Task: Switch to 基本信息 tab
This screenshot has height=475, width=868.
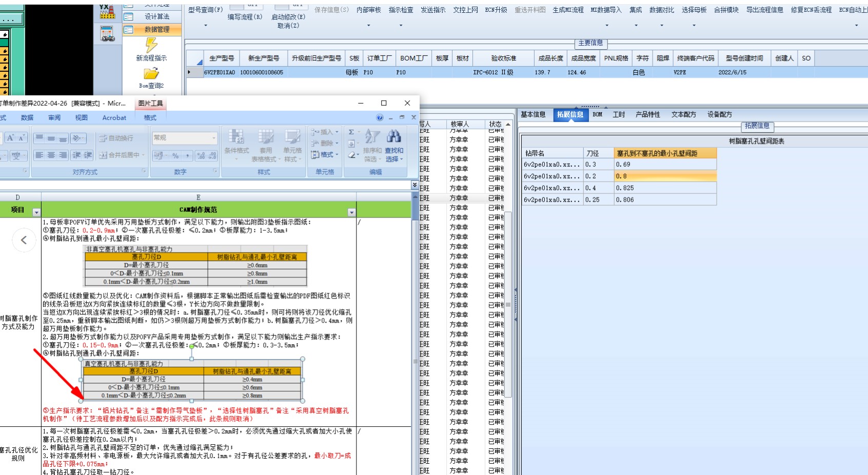Action: tap(533, 114)
